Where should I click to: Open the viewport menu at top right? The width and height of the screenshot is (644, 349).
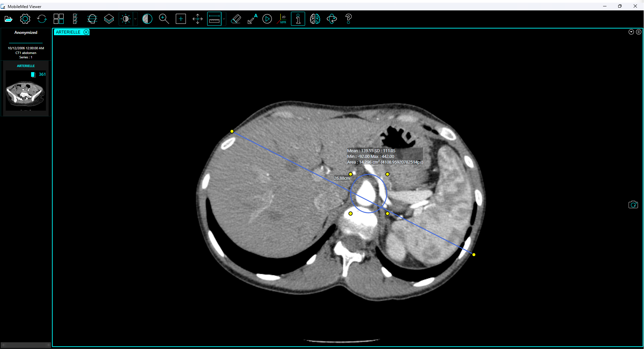pos(638,32)
